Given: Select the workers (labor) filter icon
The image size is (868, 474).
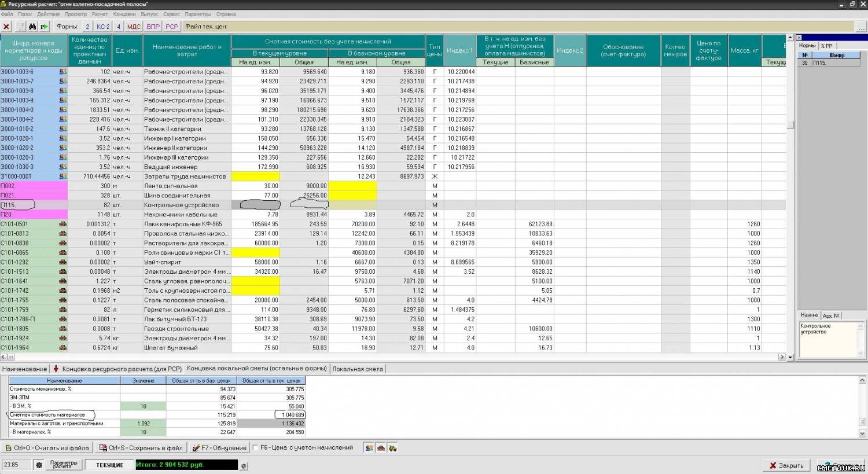Looking at the screenshot, I should [369, 447].
